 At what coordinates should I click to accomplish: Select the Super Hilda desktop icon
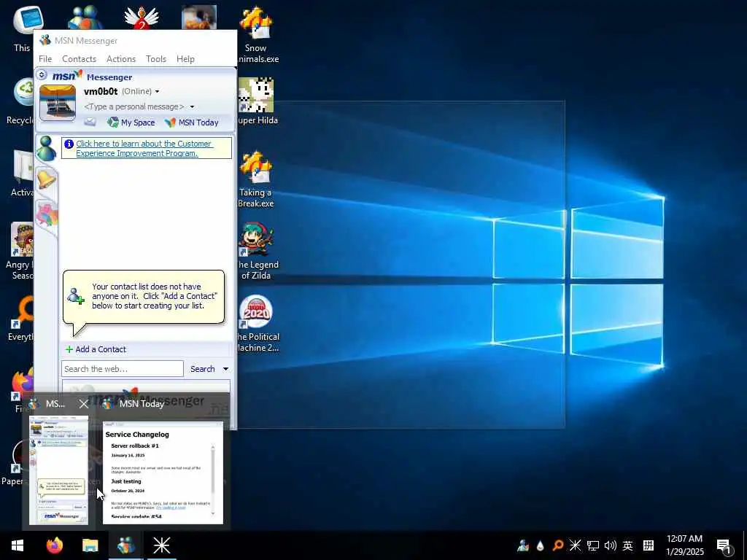coord(256,101)
